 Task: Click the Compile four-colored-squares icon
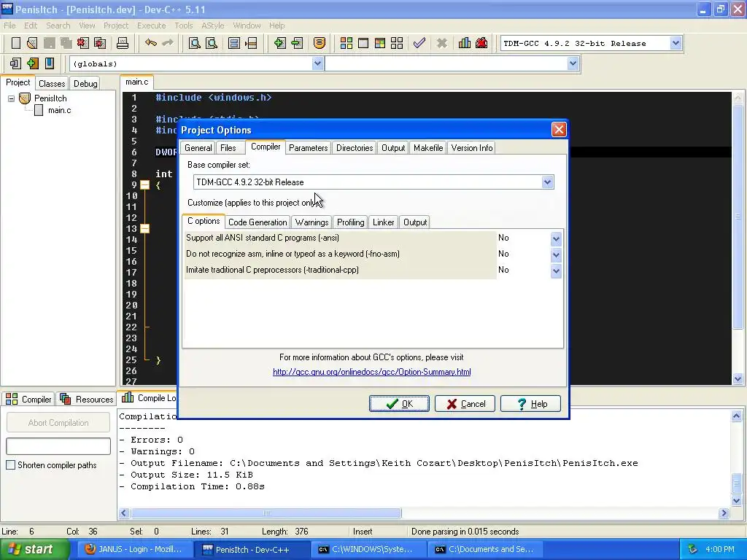coord(347,43)
